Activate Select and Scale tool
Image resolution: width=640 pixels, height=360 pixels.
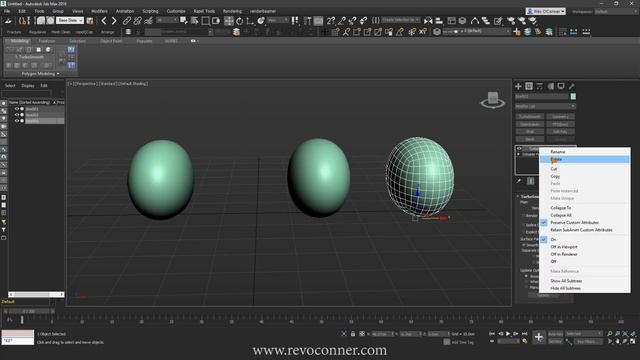tap(250, 20)
